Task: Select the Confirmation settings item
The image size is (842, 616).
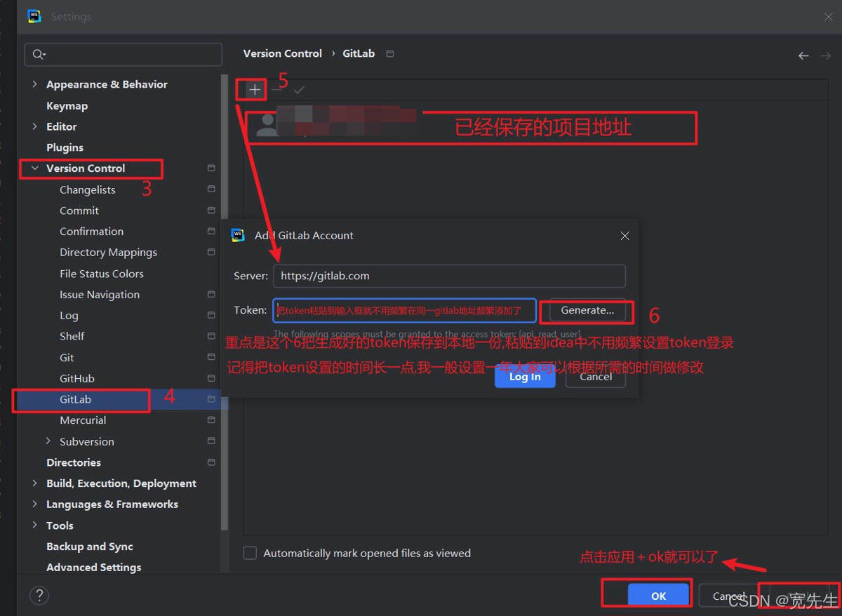Action: pyautogui.click(x=91, y=231)
